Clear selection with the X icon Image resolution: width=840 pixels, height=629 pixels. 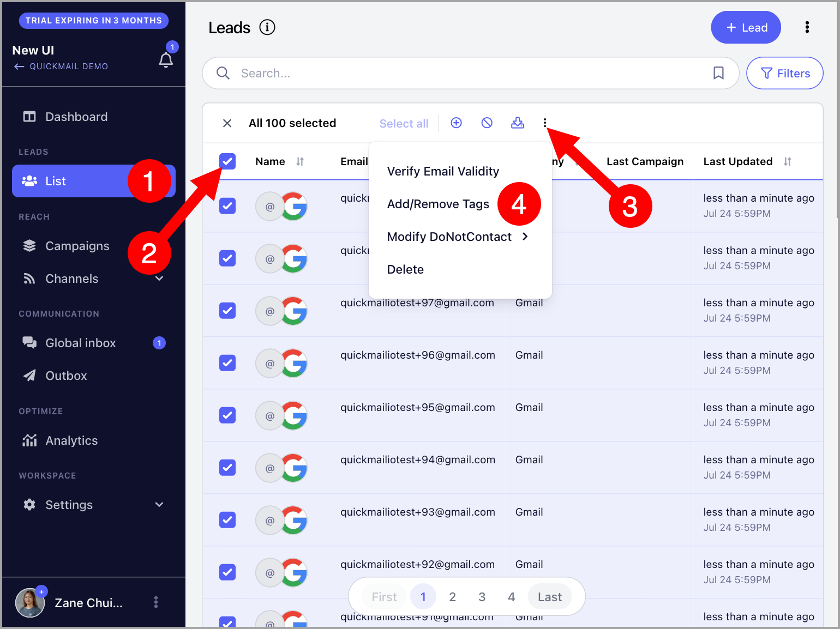[227, 123]
